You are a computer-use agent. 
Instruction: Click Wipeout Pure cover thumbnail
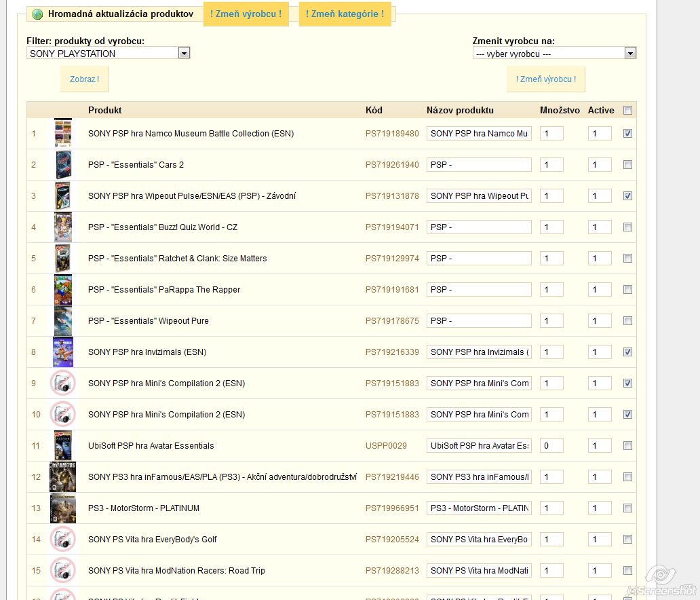(63, 321)
